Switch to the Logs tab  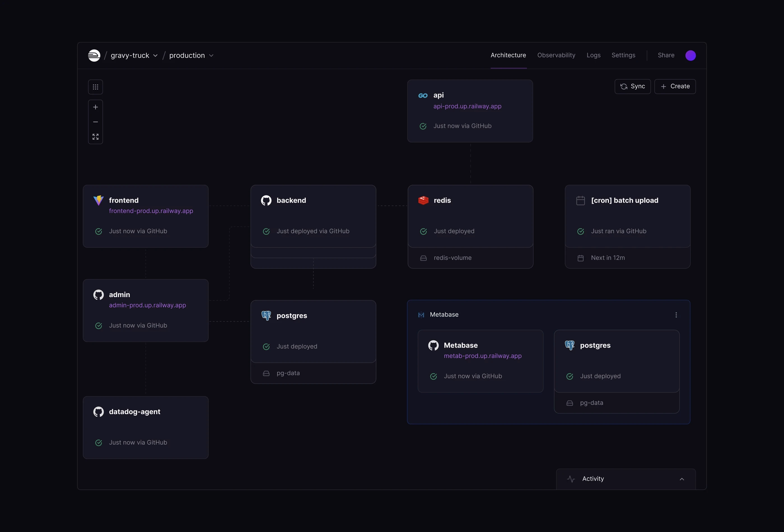click(593, 55)
